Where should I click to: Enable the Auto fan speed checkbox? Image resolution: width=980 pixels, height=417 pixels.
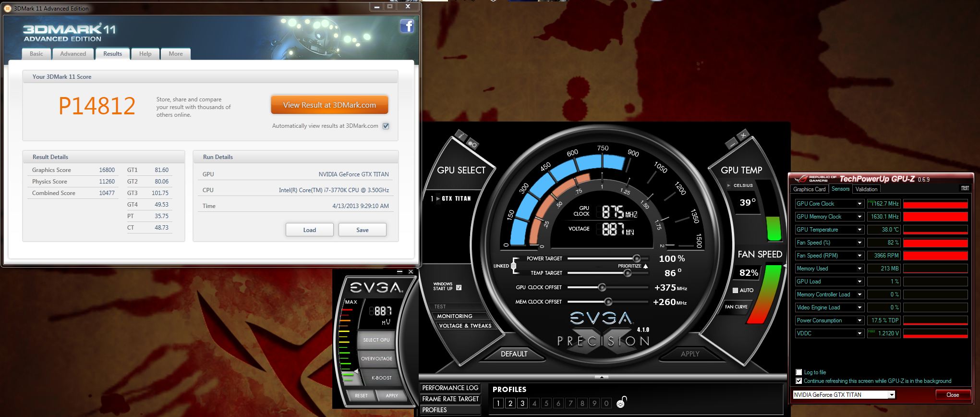735,290
